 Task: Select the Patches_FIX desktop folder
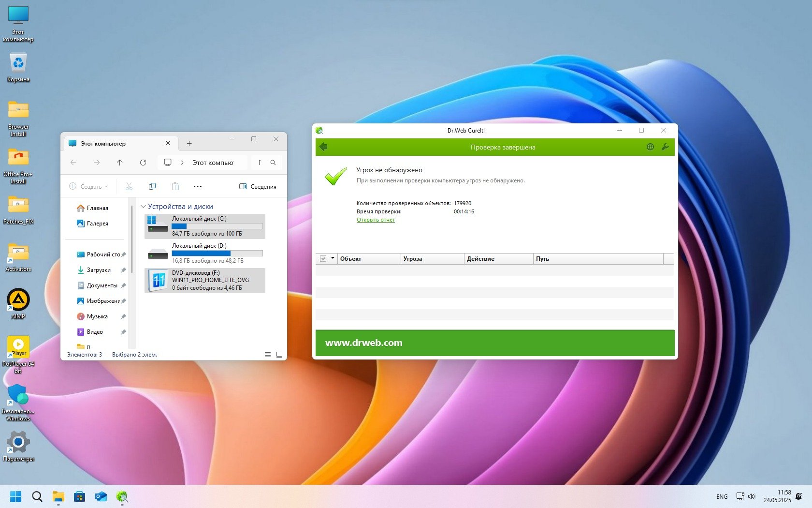click(18, 210)
